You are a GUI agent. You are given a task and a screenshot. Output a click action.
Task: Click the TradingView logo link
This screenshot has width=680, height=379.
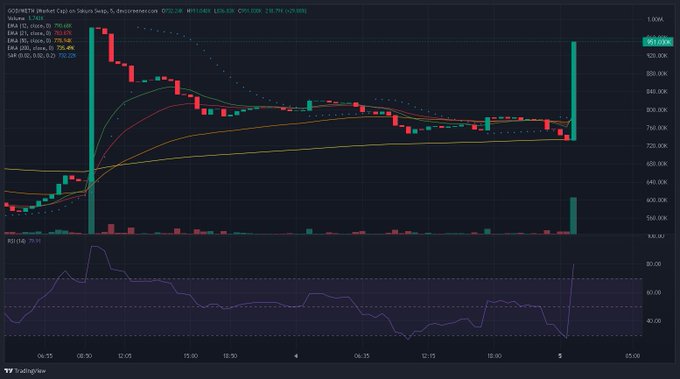pos(25,371)
